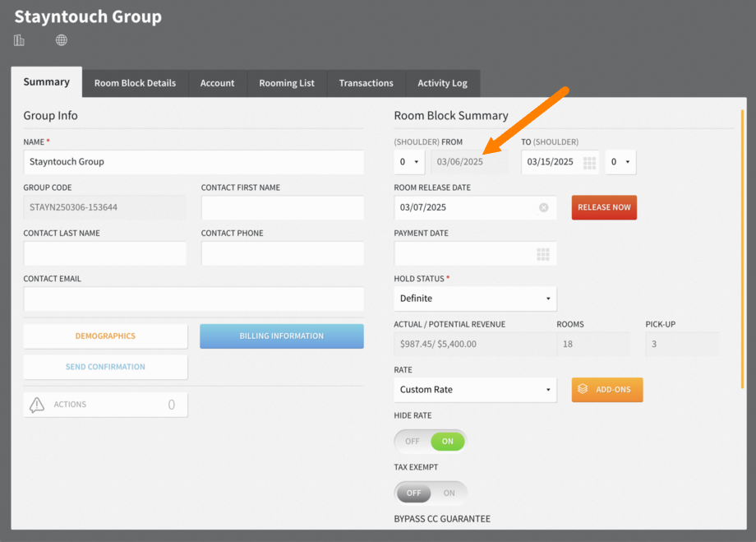Click the Stayntouch Group page title

point(88,16)
